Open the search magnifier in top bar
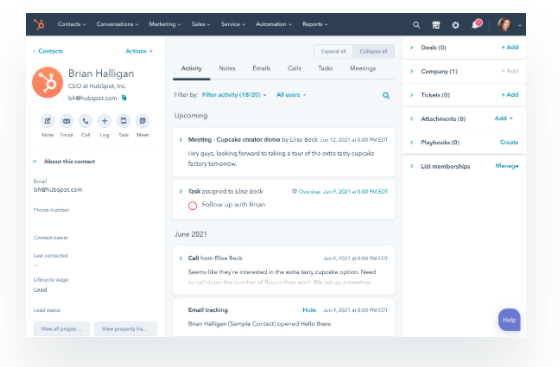 (x=416, y=25)
